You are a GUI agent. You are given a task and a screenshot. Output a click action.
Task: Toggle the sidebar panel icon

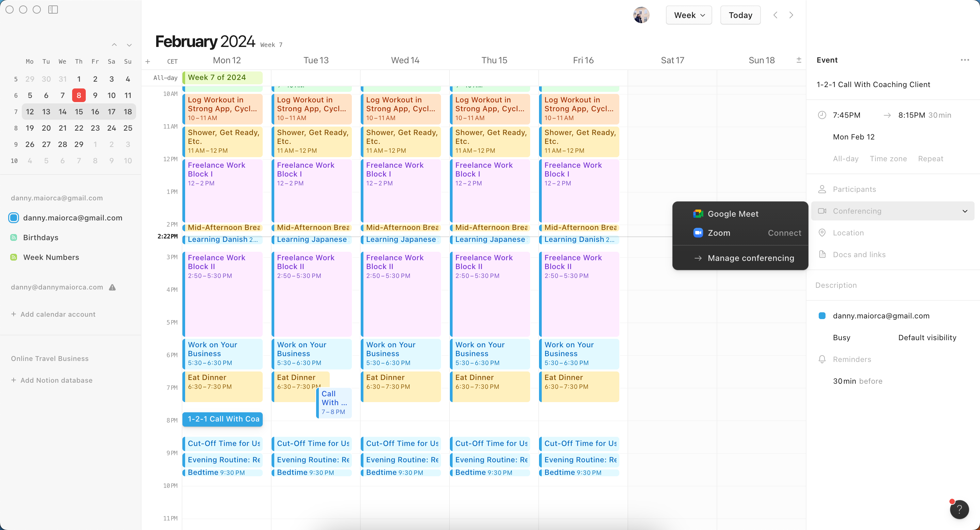click(53, 10)
